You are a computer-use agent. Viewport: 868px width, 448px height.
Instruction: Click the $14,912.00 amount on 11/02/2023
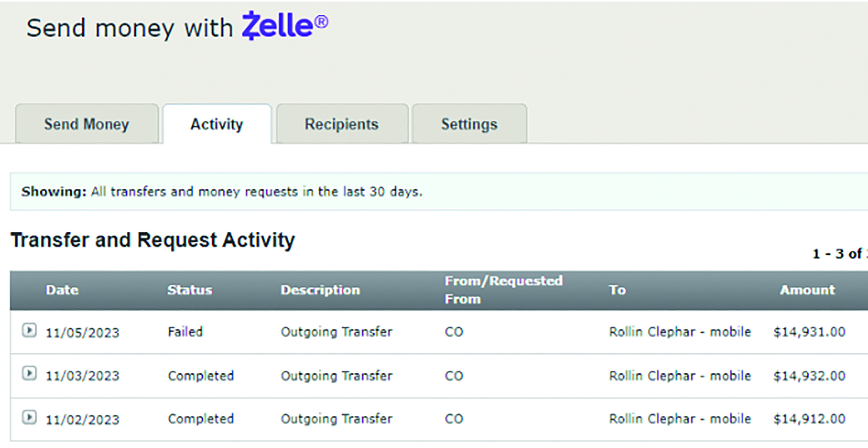[x=809, y=419]
